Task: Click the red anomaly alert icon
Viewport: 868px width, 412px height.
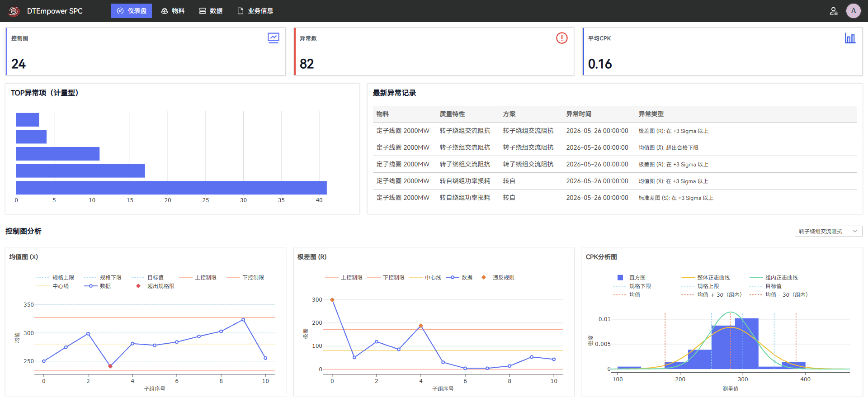Action: pos(562,38)
